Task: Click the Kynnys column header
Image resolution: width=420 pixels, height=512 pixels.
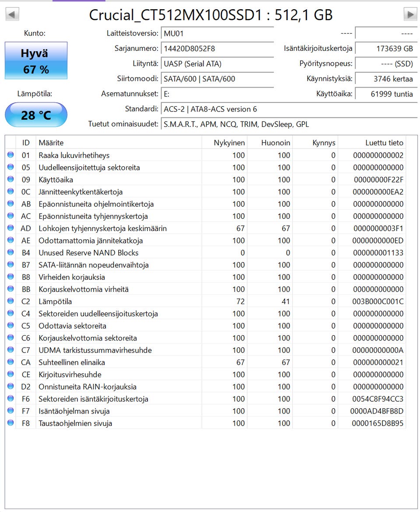Action: pyautogui.click(x=315, y=142)
